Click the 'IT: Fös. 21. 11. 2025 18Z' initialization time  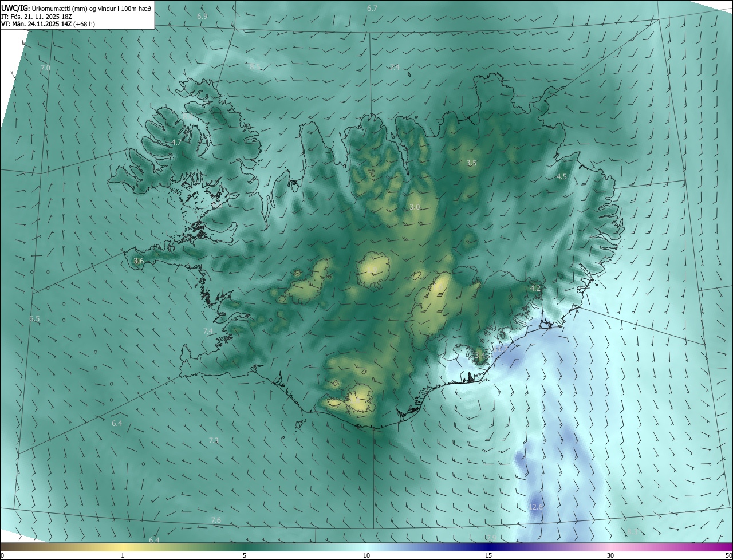pyautogui.click(x=38, y=16)
